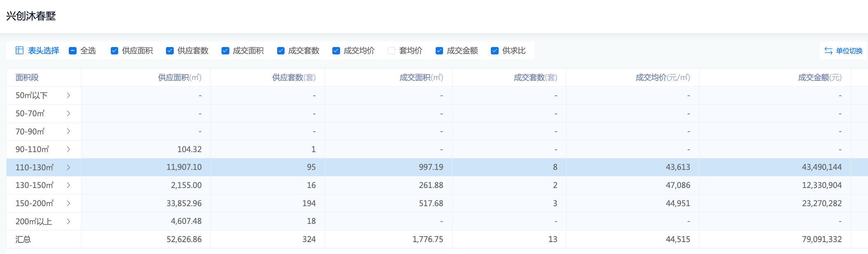
Task: Click the table header selection icon
Action: (x=19, y=51)
